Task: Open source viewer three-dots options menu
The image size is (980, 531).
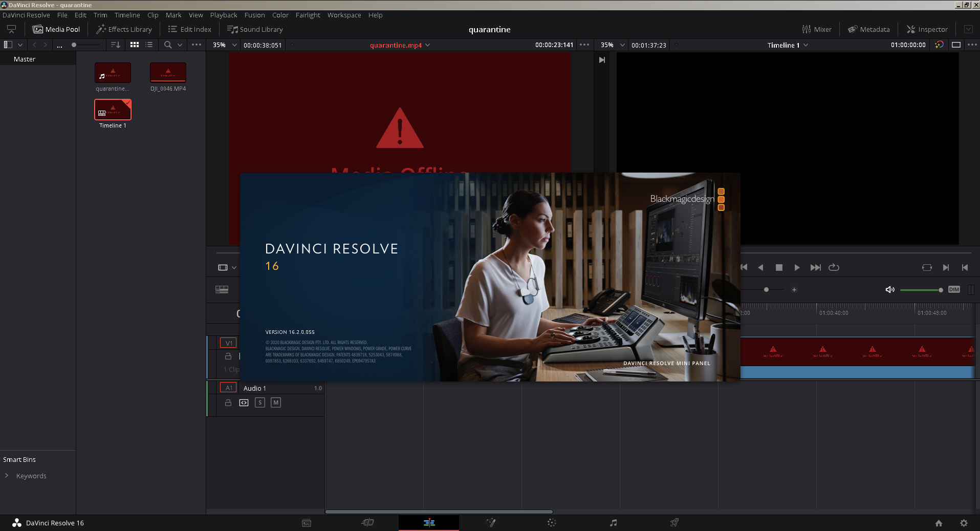Action: 584,45
